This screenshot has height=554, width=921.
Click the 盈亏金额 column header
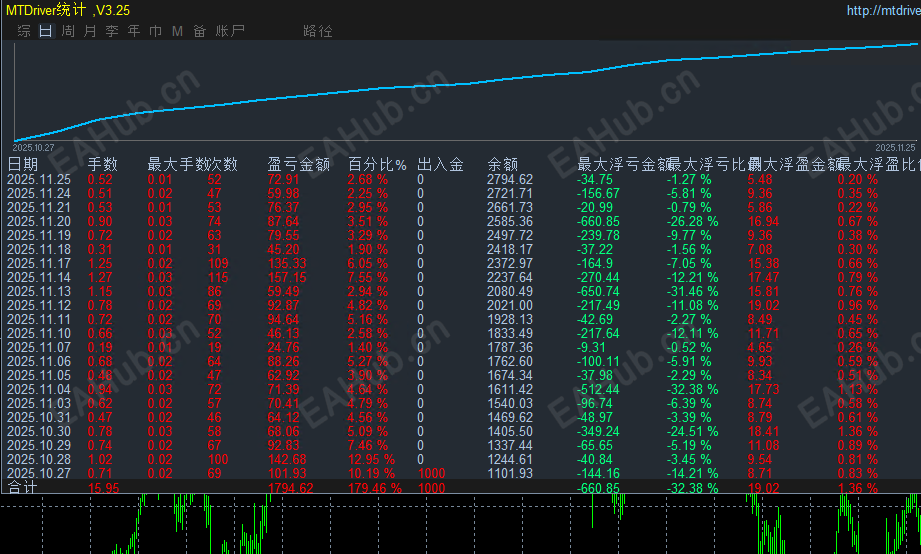pyautogui.click(x=299, y=164)
